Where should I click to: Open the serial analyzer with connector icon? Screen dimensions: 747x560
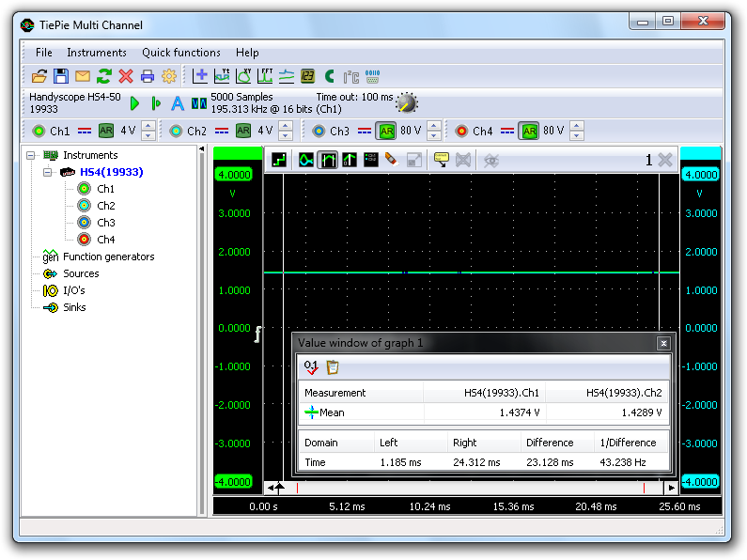click(x=372, y=76)
